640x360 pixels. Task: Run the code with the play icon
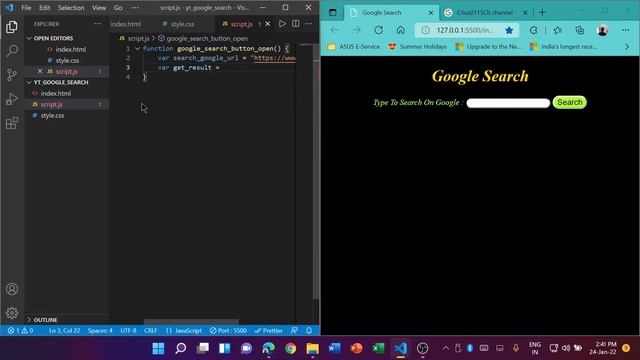point(282,24)
